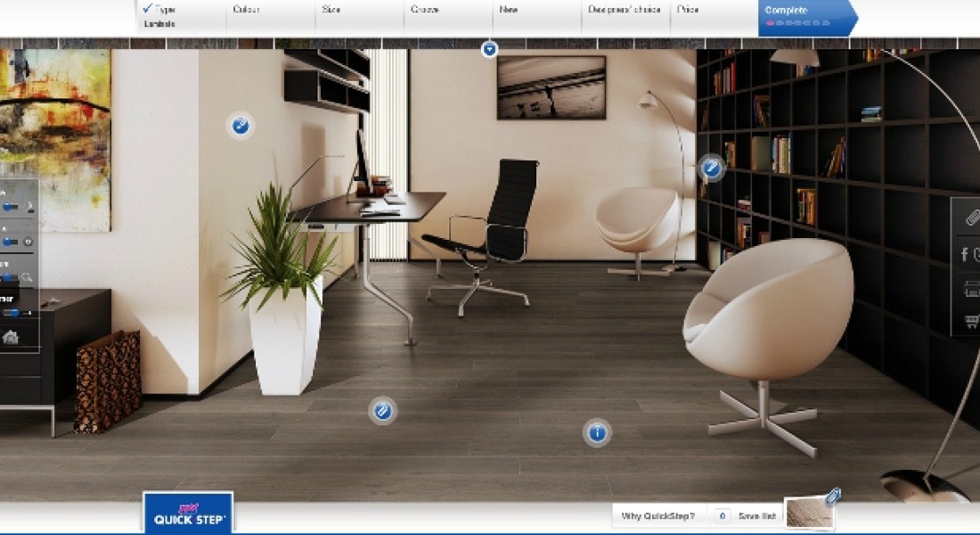Image resolution: width=980 pixels, height=535 pixels.
Task: Click the pencil hotspot on the wall
Action: coord(711,166)
